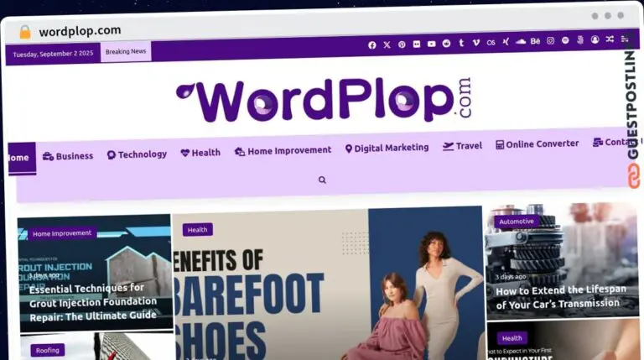Open the Facebook social icon
Screen dimensions: 644x360
tap(372, 45)
